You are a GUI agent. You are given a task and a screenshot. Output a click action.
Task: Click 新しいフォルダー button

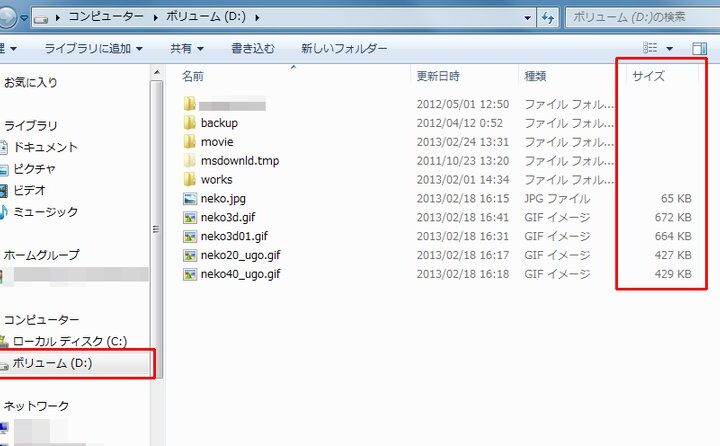coord(344,48)
